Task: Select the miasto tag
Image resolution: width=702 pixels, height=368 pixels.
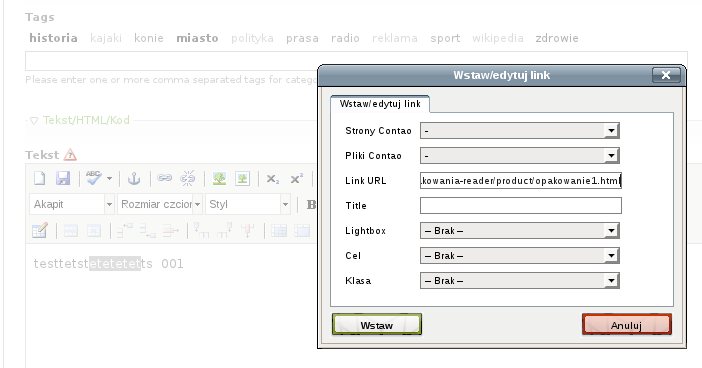Action: point(197,38)
